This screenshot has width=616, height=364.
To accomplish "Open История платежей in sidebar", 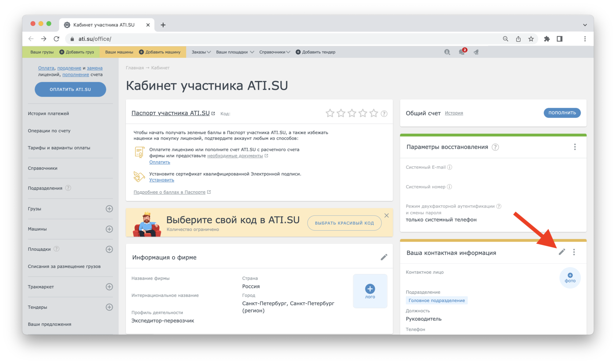I will tap(48, 114).
